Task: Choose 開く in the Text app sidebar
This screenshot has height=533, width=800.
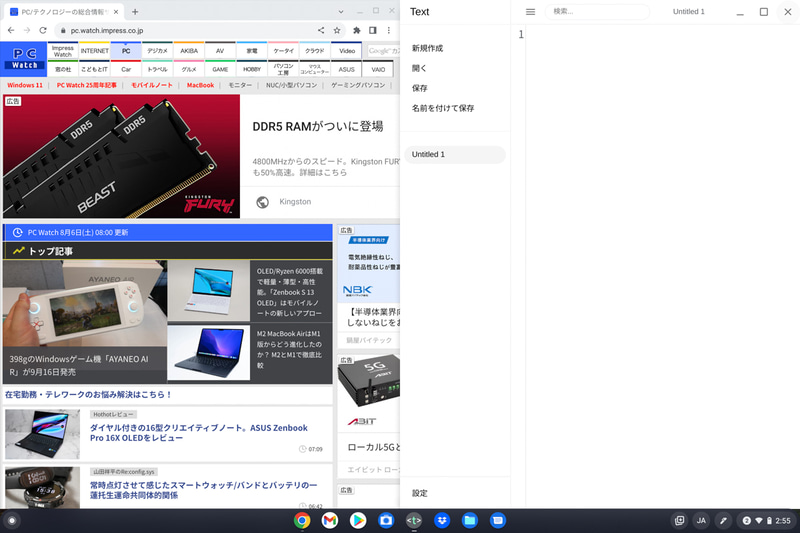Action: [419, 68]
